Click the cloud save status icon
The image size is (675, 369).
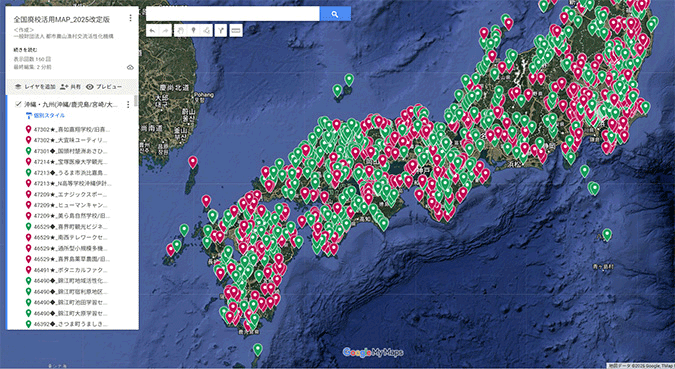tap(130, 68)
